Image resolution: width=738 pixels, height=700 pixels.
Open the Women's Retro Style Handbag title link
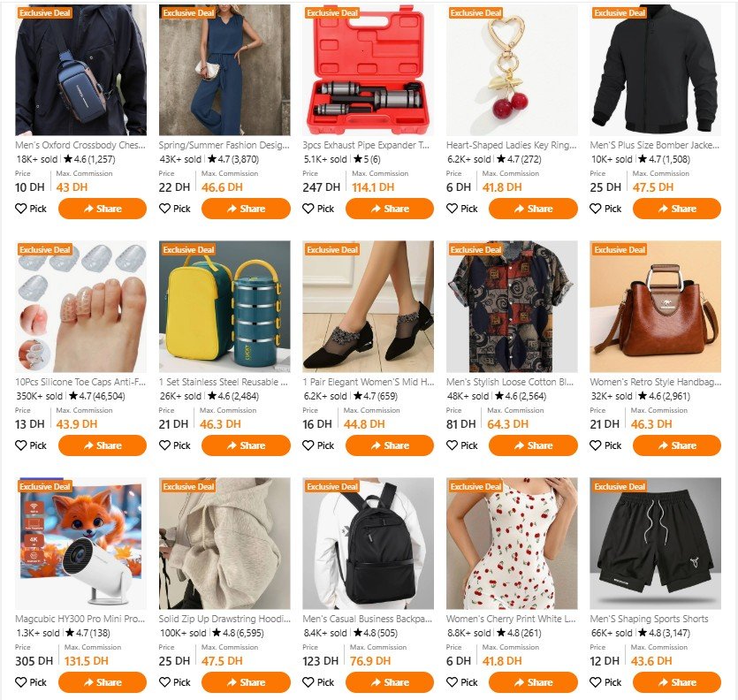pos(655,382)
